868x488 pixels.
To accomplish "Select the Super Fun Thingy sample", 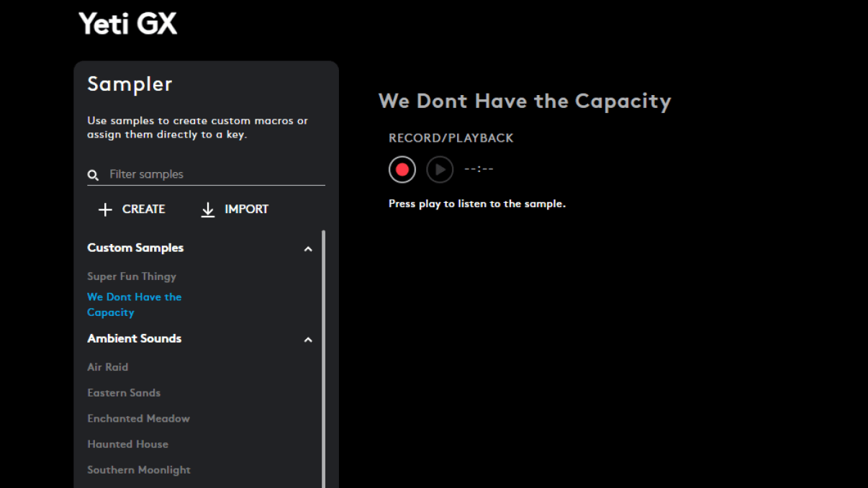I will tap(132, 276).
